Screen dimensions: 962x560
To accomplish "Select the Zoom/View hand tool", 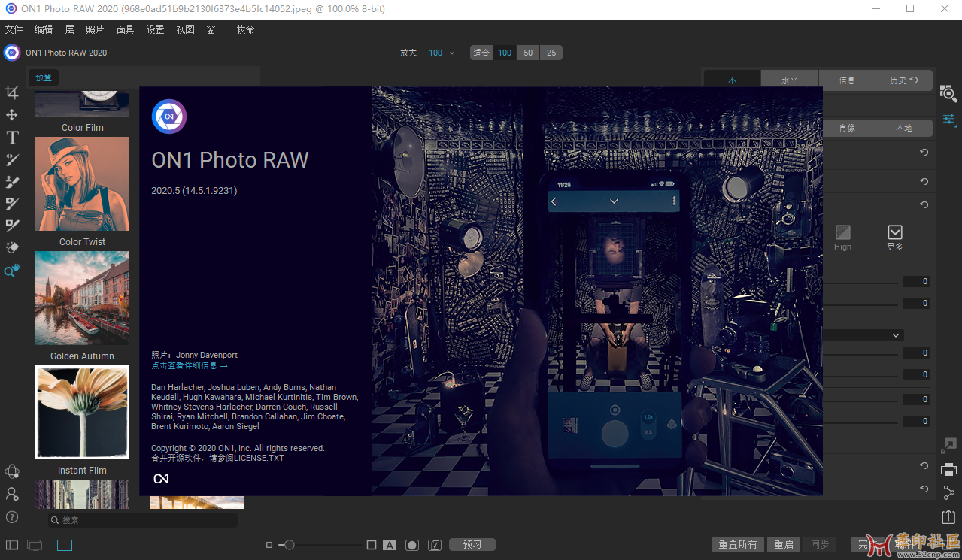I will pos(12,271).
